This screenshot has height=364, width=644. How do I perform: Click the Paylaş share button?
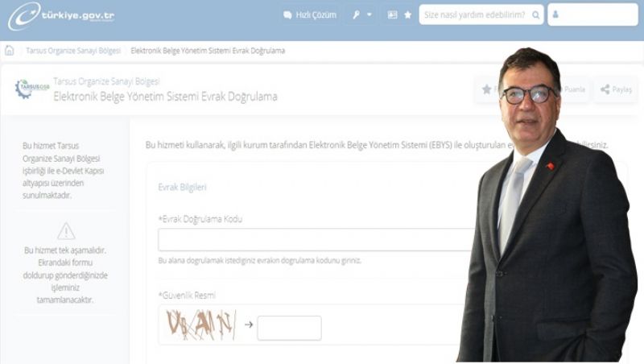tap(616, 89)
